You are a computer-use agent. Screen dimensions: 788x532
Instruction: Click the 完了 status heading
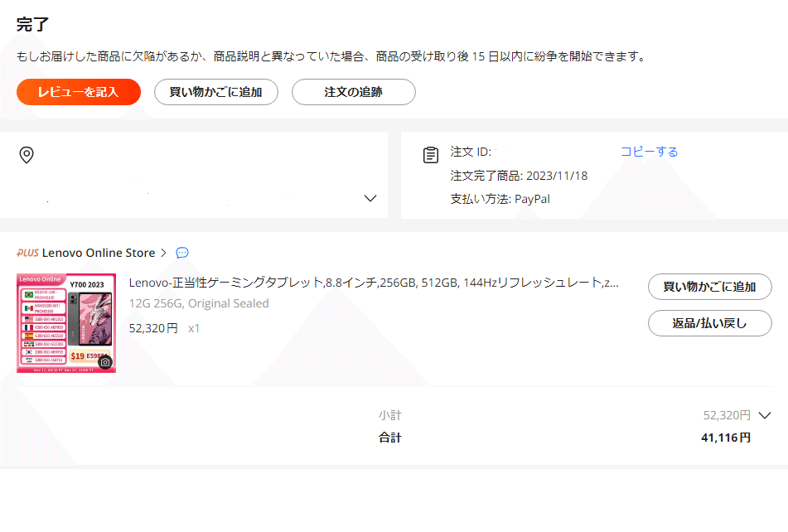tap(32, 24)
